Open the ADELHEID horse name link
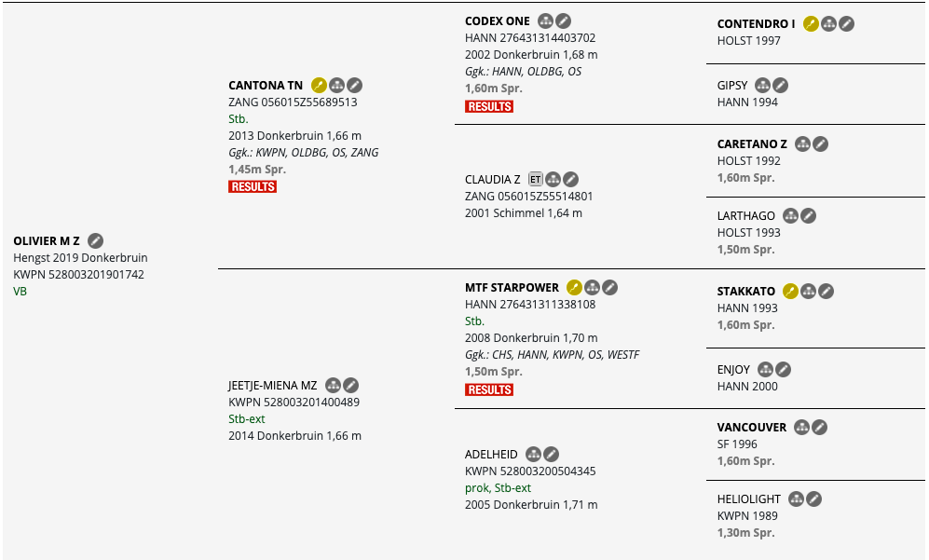Image resolution: width=929 pixels, height=560 pixels. [x=491, y=455]
